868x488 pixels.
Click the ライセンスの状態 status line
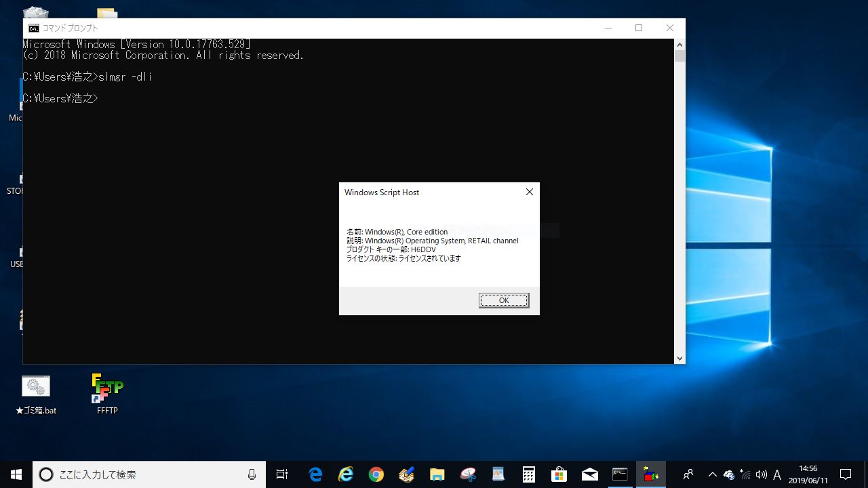click(403, 258)
